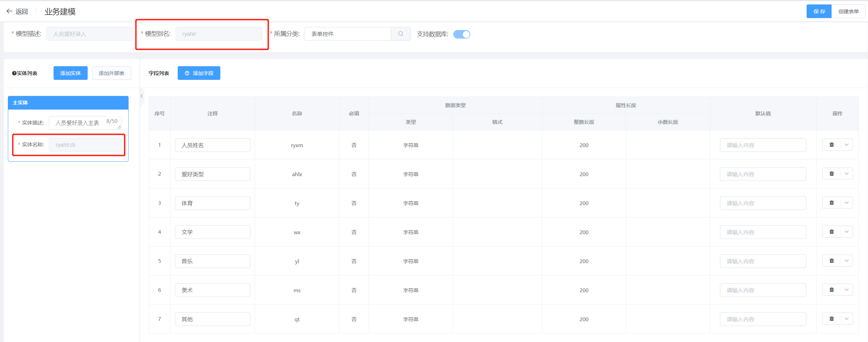This screenshot has height=342, width=868.
Task: Collapse the entity list side panel
Action: point(142,96)
